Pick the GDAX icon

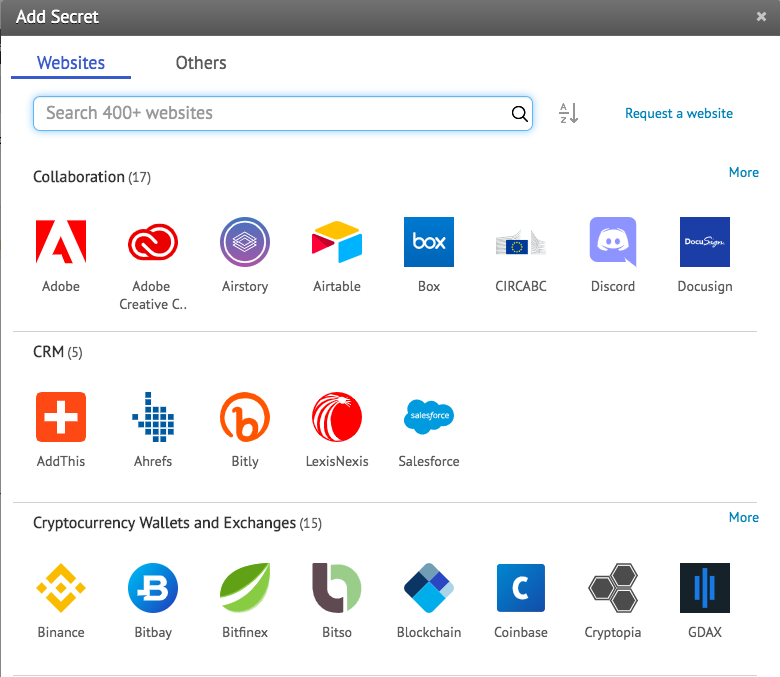coord(705,588)
